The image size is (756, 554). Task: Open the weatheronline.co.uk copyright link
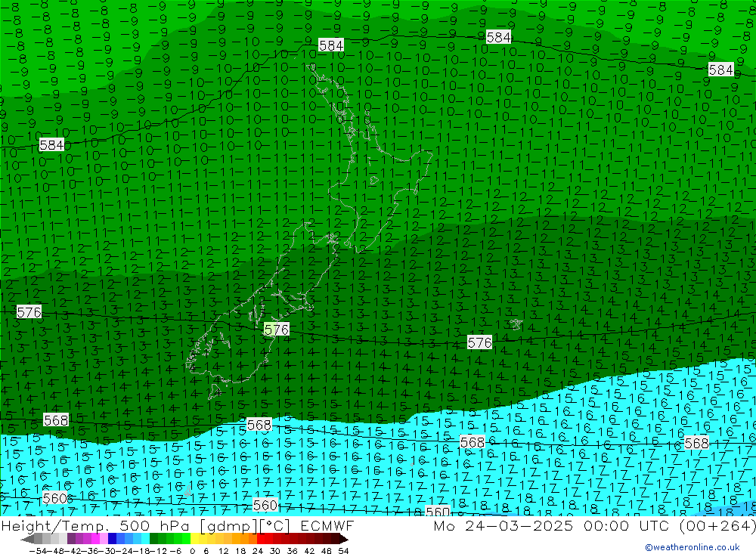(692, 547)
